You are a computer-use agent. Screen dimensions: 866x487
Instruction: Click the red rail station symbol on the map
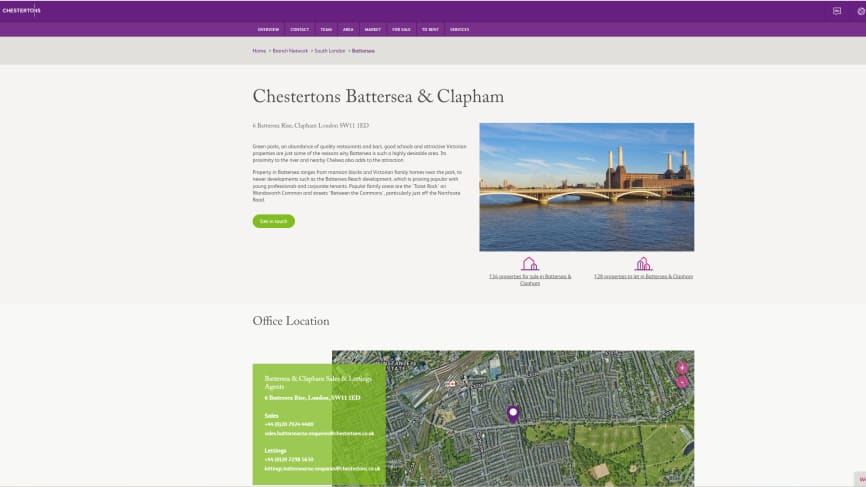click(452, 384)
